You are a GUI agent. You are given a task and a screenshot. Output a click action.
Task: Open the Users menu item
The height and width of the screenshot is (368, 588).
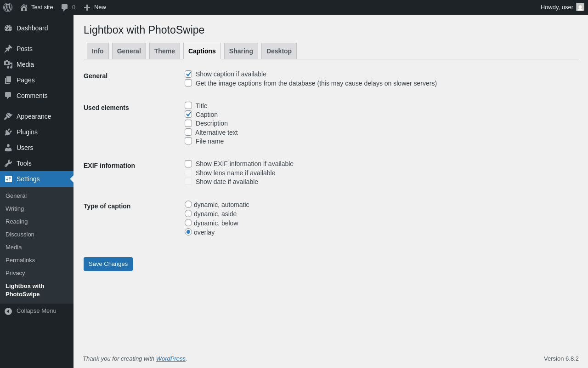37,148
